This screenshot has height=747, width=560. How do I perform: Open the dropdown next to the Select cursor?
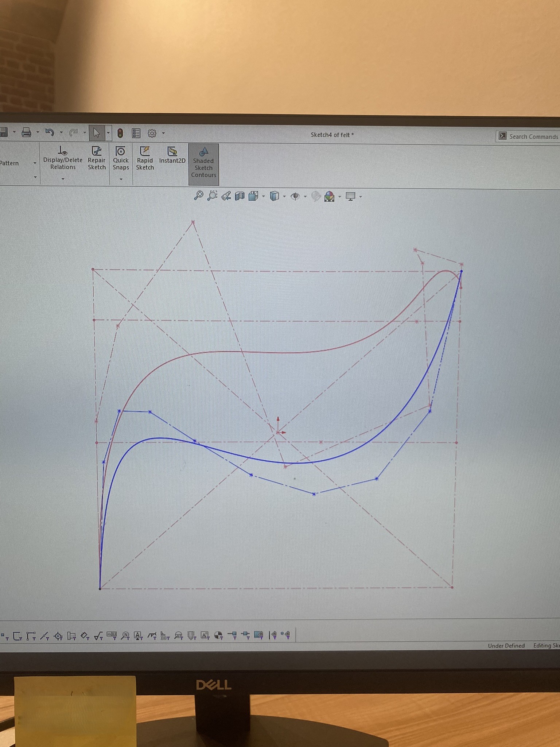pyautogui.click(x=108, y=133)
